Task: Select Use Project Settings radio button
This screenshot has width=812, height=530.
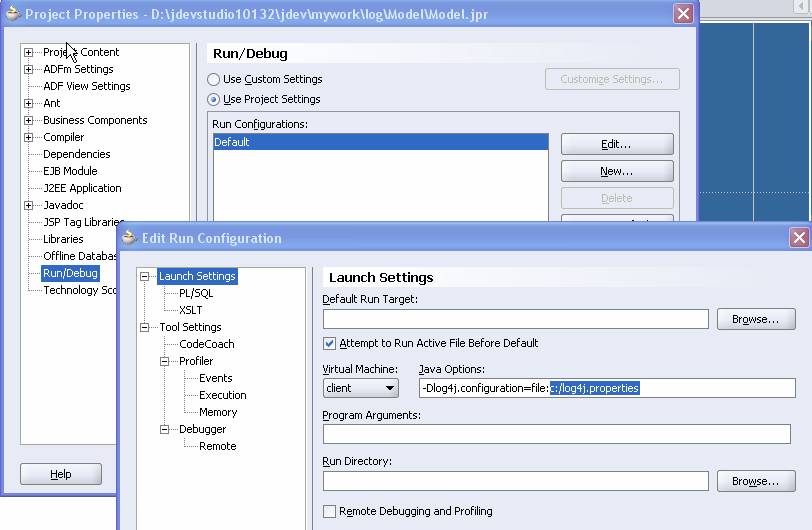Action: click(x=214, y=100)
